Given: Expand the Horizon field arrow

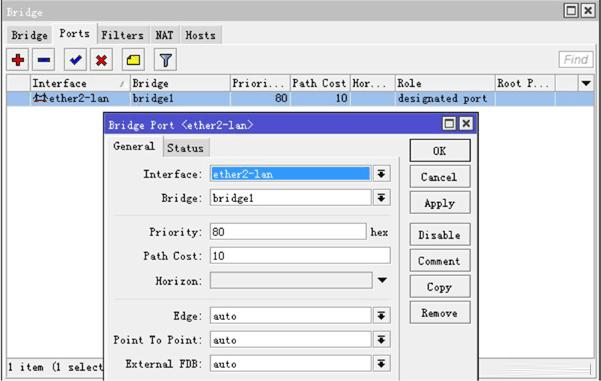Looking at the screenshot, I should (382, 280).
